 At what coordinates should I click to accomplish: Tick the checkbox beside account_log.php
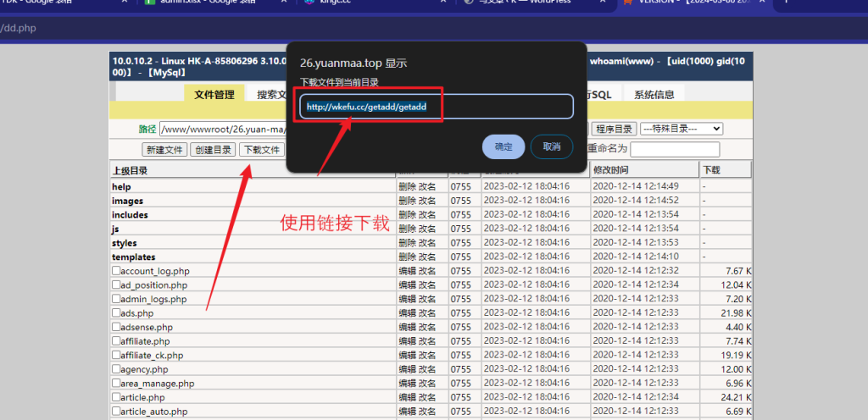(116, 271)
